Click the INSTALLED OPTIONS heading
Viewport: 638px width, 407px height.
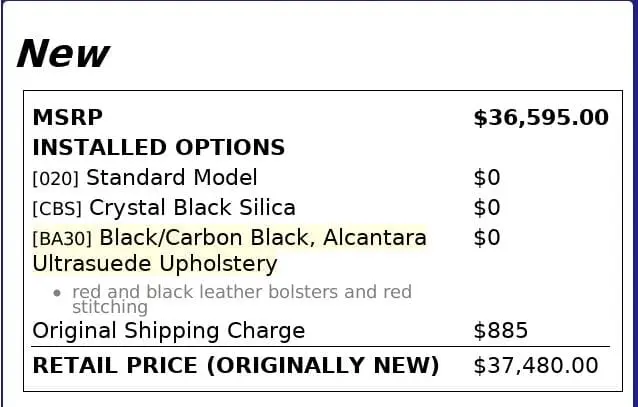click(159, 147)
